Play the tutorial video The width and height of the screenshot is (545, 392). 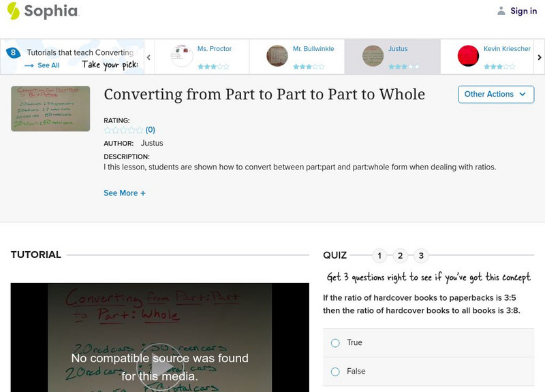[160, 367]
